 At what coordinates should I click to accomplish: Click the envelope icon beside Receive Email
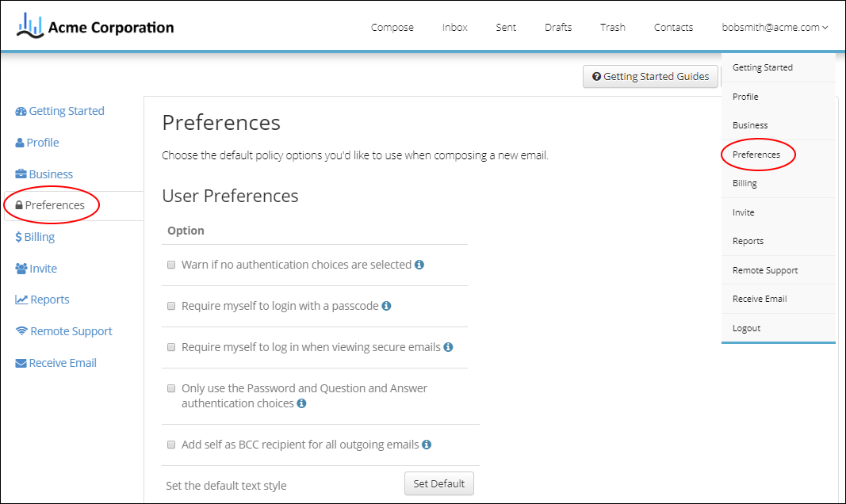(x=21, y=362)
